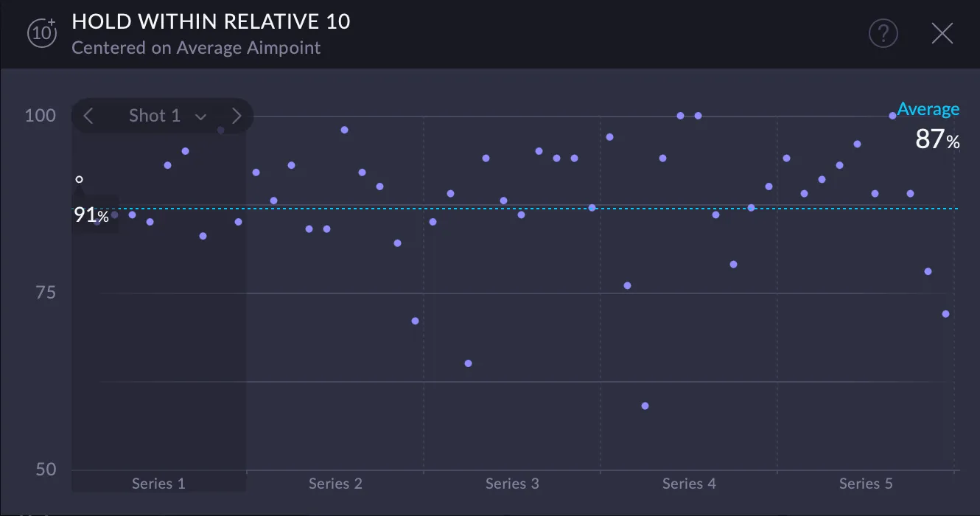The image size is (980, 516).
Task: Click the last data point near Series 5
Action: click(945, 314)
